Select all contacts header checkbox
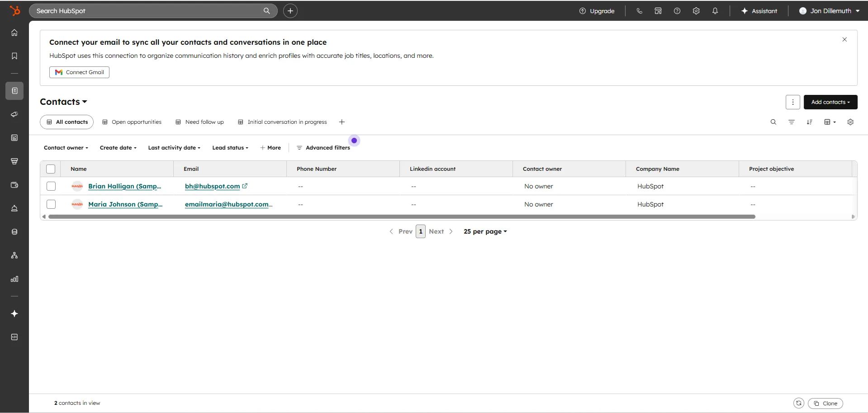This screenshot has height=413, width=868. (51, 169)
